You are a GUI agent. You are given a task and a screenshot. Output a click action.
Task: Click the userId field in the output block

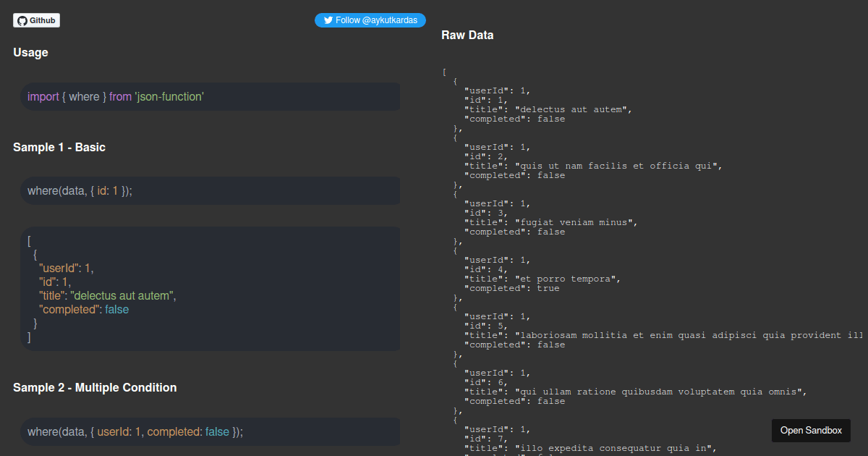(x=60, y=268)
